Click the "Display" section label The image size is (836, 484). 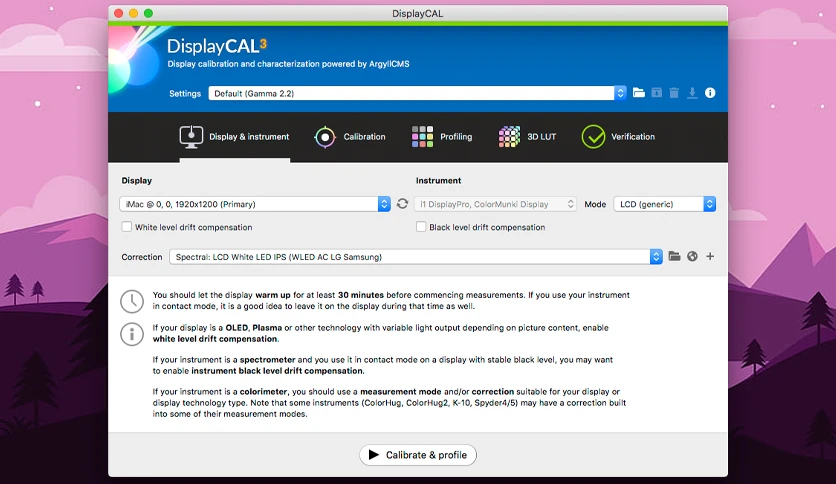coord(136,181)
